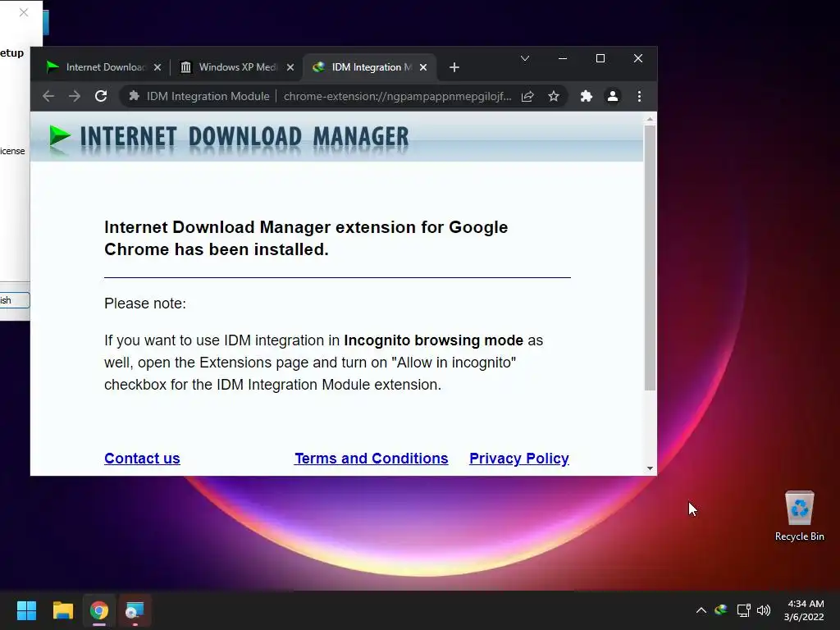Open the Chrome profile avatar menu
The width and height of the screenshot is (840, 630).
[613, 97]
